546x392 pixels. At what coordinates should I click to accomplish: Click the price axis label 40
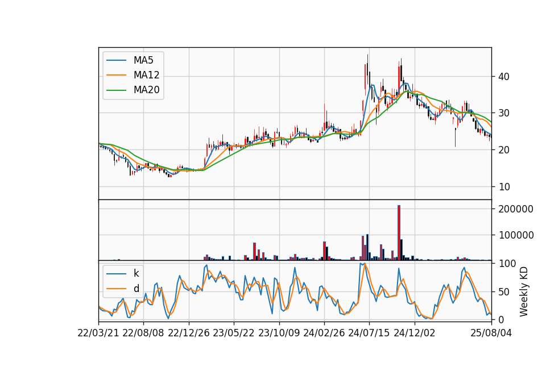coord(504,77)
